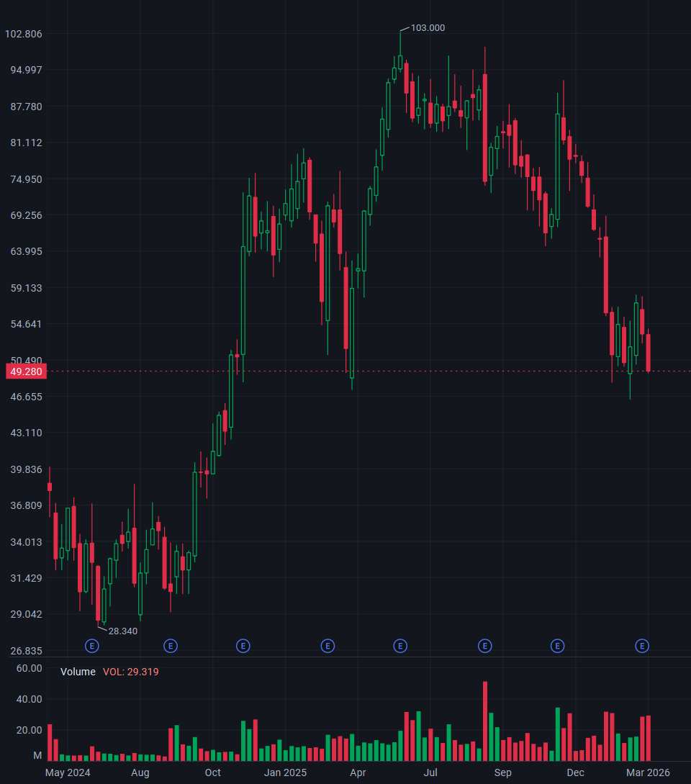This screenshot has width=691, height=784.
Task: Click the Jan 2025 time axis label
Action: coord(285,772)
